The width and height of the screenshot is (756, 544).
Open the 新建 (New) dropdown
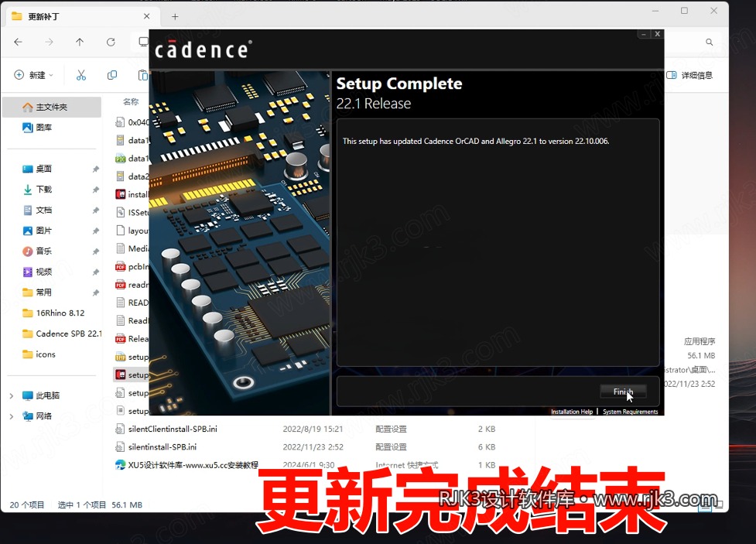33,75
